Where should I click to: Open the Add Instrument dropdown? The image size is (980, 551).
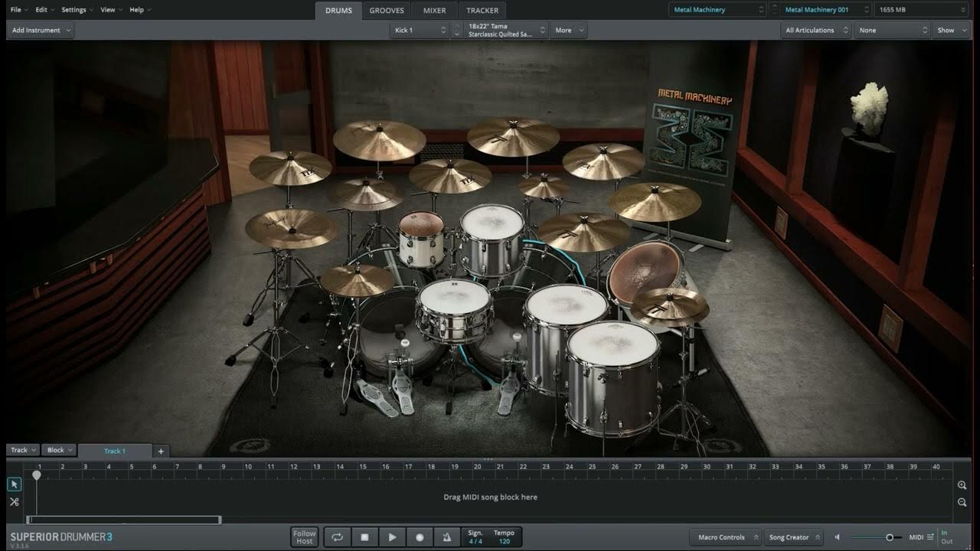point(41,31)
